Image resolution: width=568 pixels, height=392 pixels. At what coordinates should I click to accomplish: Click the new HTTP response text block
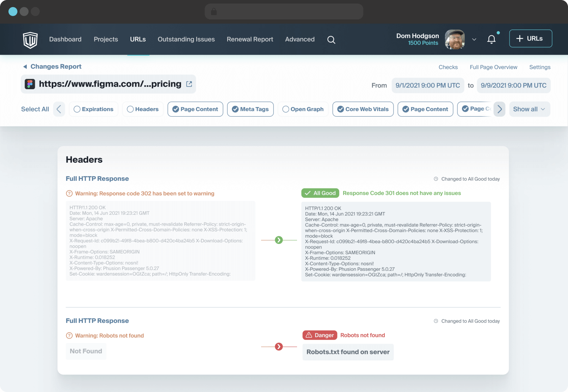396,241
